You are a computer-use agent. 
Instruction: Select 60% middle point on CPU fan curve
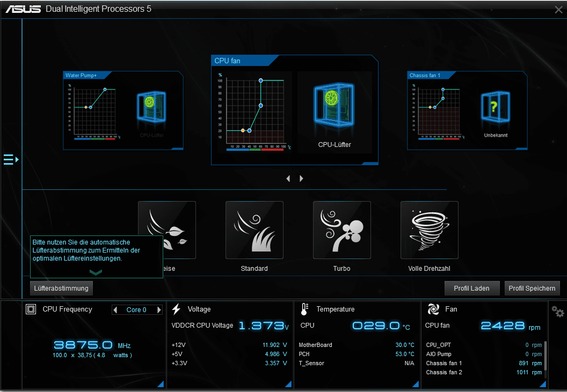coord(261,106)
